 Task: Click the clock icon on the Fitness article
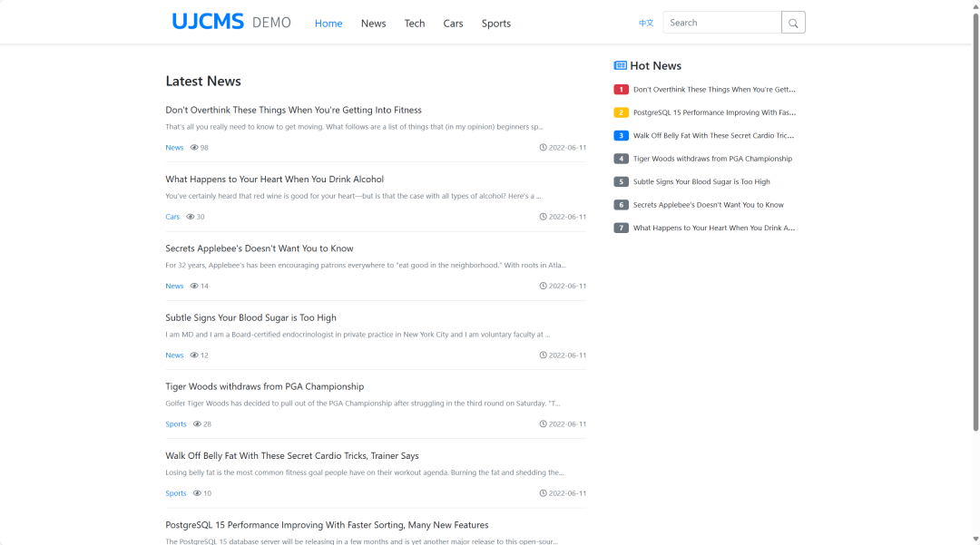pos(544,147)
